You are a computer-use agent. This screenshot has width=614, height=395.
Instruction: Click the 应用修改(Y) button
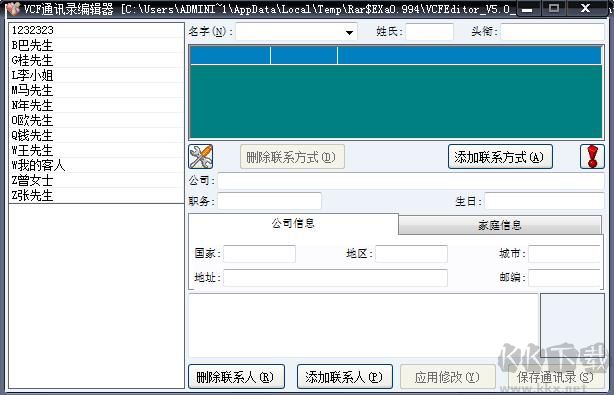point(448,377)
